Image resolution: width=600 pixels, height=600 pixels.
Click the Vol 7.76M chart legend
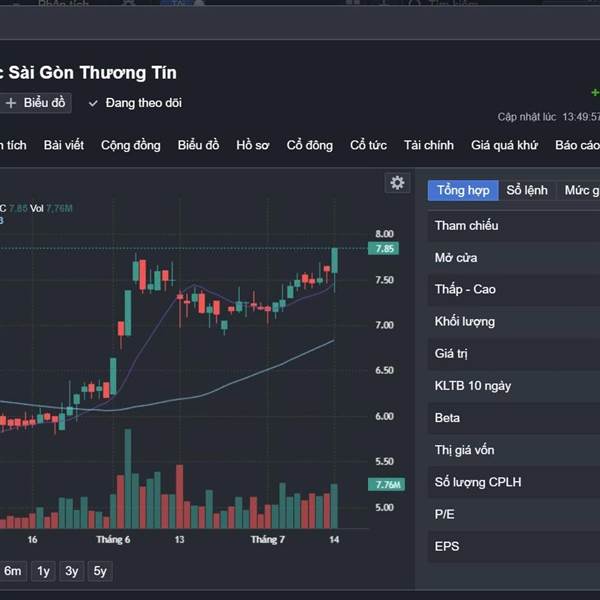point(51,209)
